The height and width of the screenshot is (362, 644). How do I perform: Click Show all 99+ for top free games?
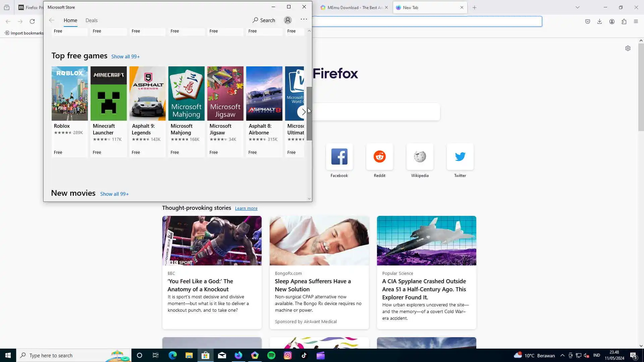point(125,57)
